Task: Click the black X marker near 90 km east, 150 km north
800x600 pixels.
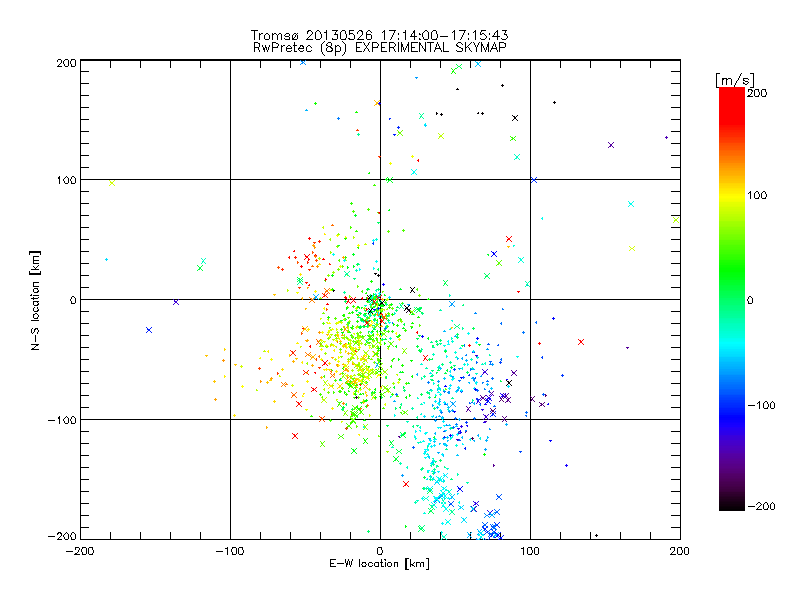Action: click(x=515, y=118)
